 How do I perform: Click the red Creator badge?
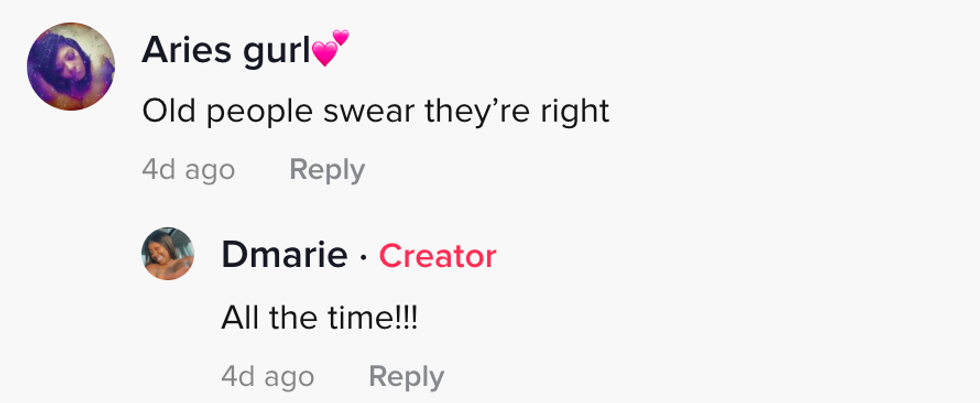pos(437,257)
